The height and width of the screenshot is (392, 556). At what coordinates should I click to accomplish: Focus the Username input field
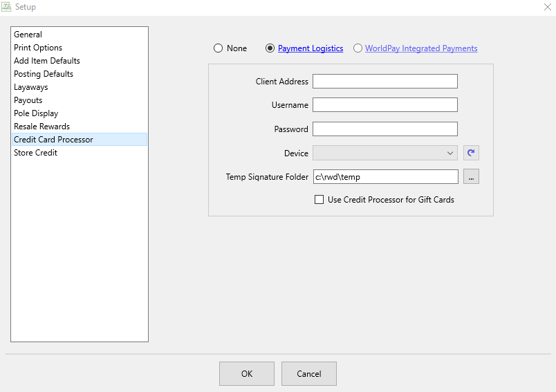pos(385,105)
